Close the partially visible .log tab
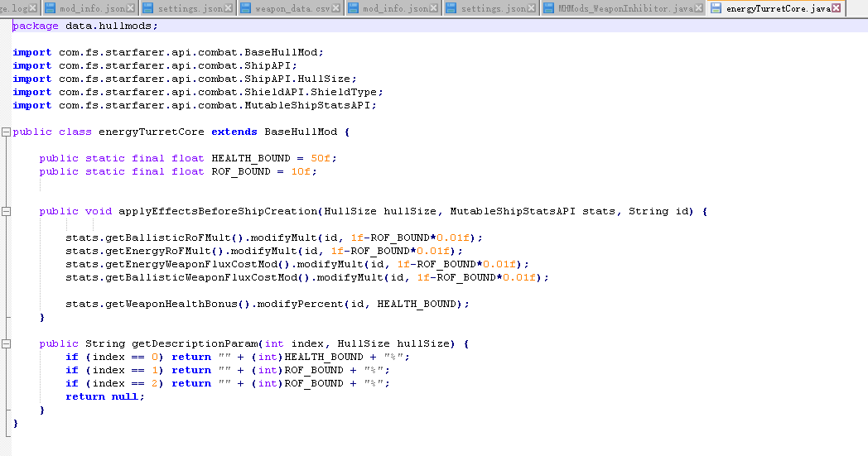Screen dimensions: 868x456 [x=33, y=8]
